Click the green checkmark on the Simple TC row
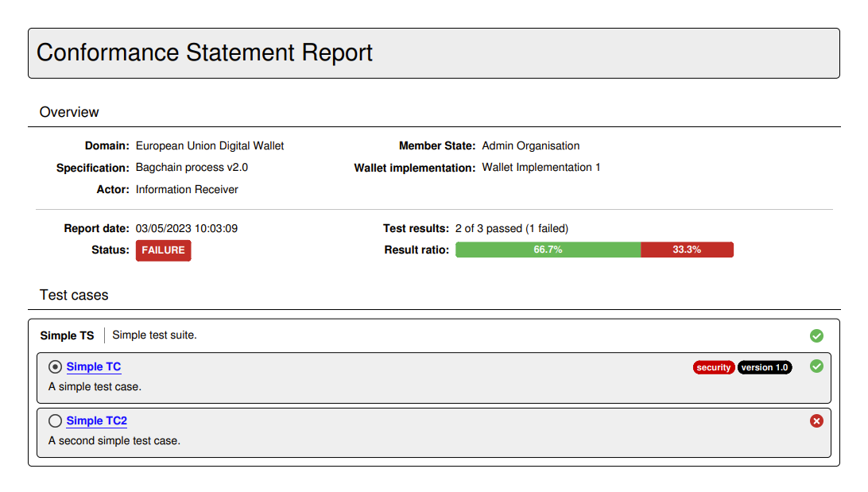 click(x=816, y=366)
